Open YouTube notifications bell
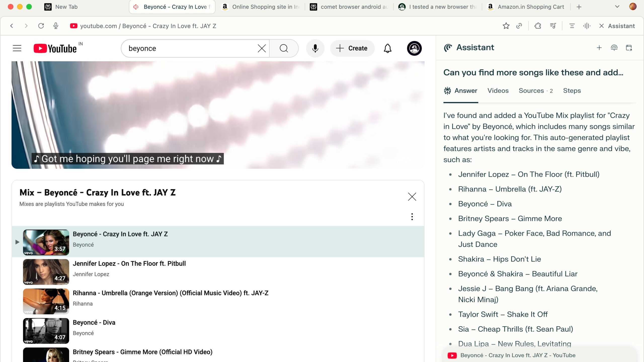The width and height of the screenshot is (644, 362). coord(387,48)
